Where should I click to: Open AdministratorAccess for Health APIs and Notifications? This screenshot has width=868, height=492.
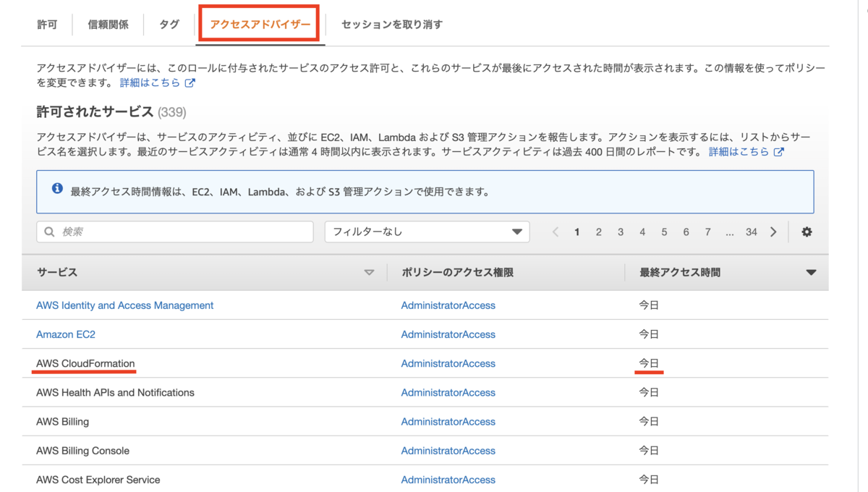pos(448,392)
